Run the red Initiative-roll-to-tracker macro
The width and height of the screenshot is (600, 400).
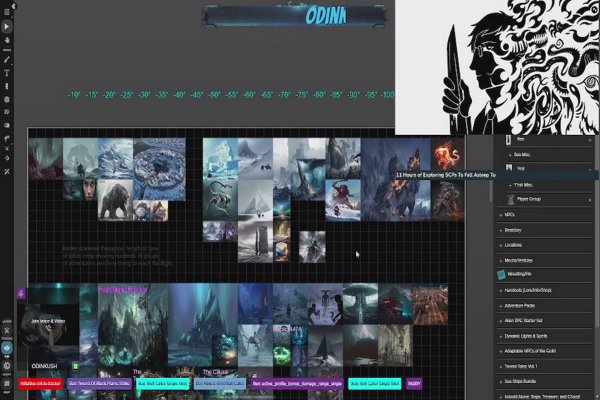point(41,383)
